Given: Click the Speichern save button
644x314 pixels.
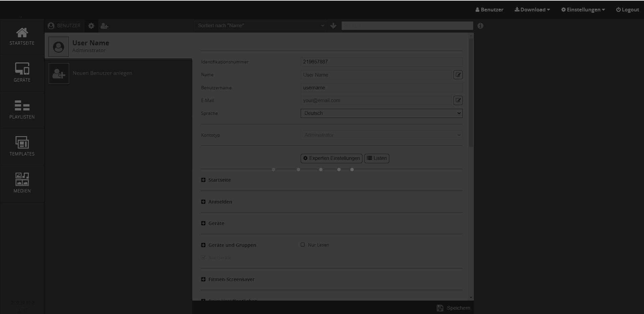Looking at the screenshot, I should (453, 308).
